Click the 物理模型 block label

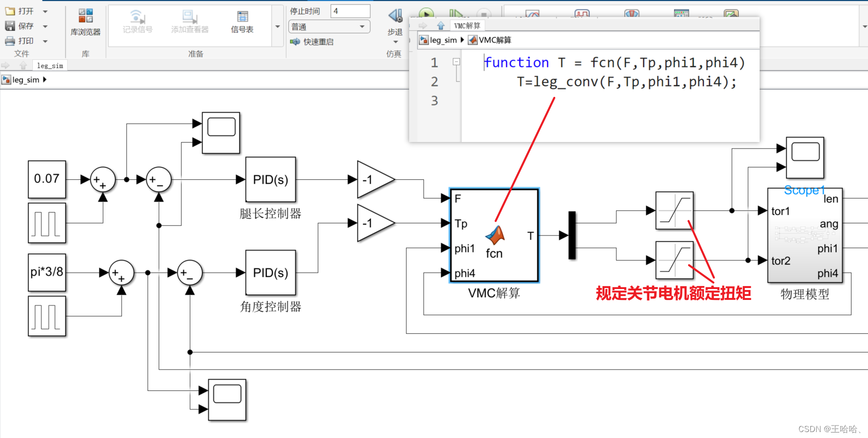click(805, 294)
